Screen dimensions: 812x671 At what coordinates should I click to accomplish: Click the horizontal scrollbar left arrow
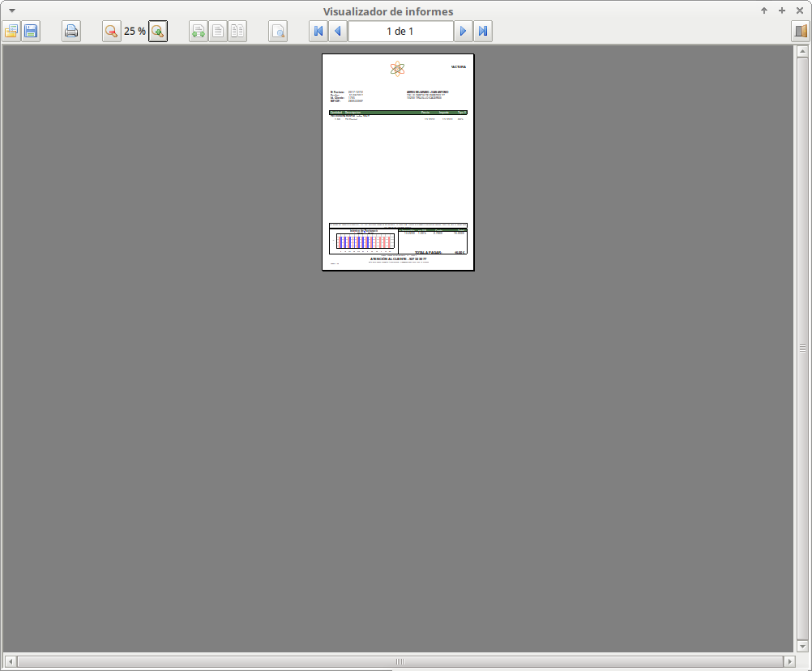[x=11, y=661]
